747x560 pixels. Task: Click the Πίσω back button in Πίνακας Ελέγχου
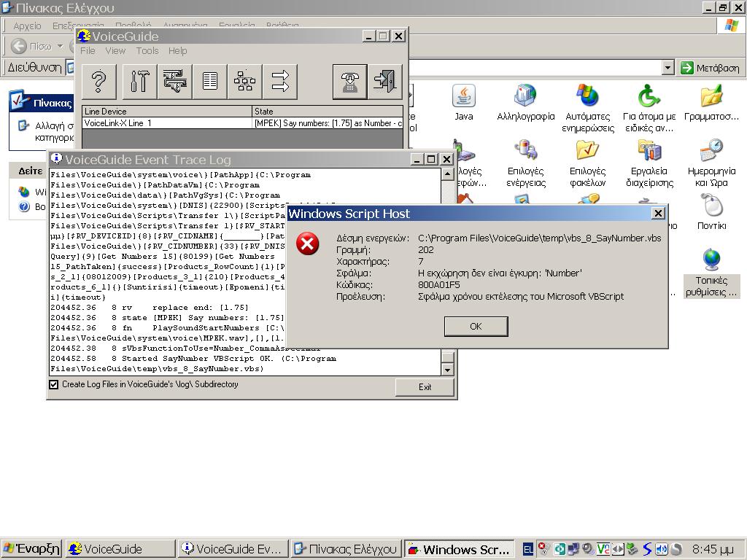pyautogui.click(x=32, y=46)
